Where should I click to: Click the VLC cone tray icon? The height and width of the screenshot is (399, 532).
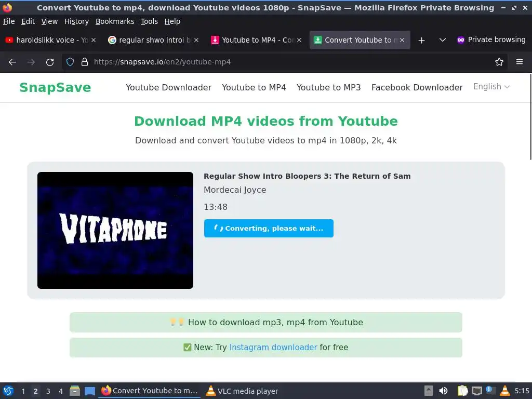[x=505, y=391]
